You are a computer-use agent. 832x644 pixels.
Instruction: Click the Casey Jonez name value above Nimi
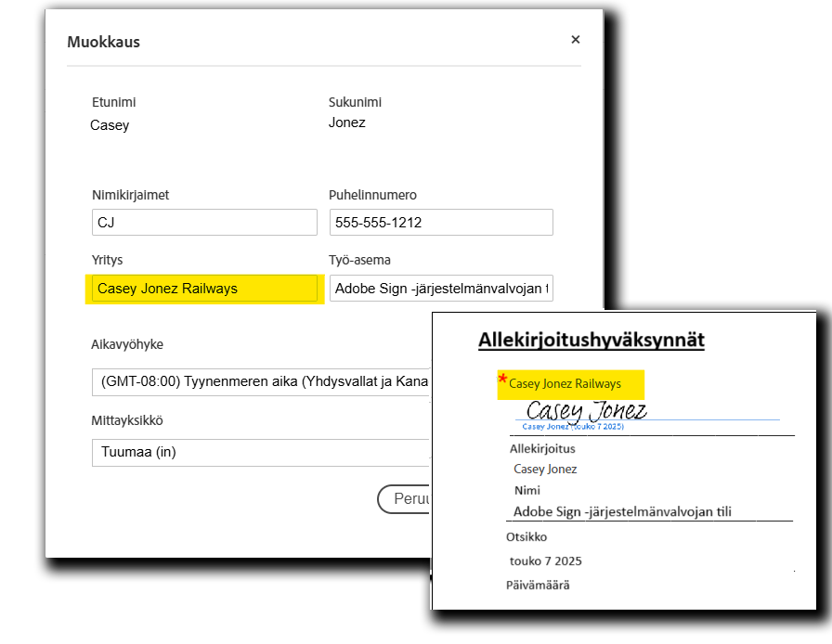tap(545, 469)
